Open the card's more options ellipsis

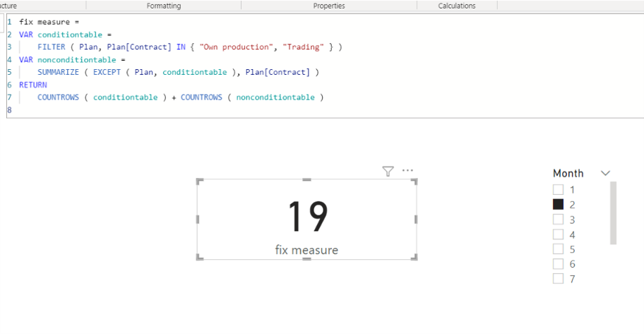click(x=407, y=170)
